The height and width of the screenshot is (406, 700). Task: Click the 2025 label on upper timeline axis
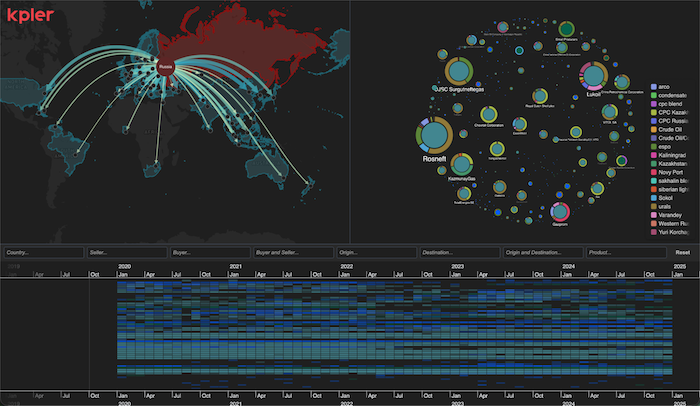680,266
